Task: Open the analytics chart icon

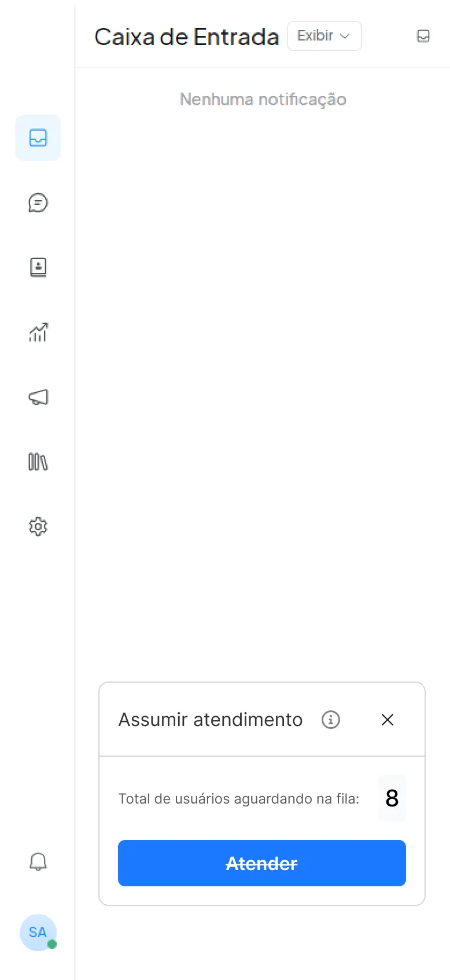Action: coord(38,332)
